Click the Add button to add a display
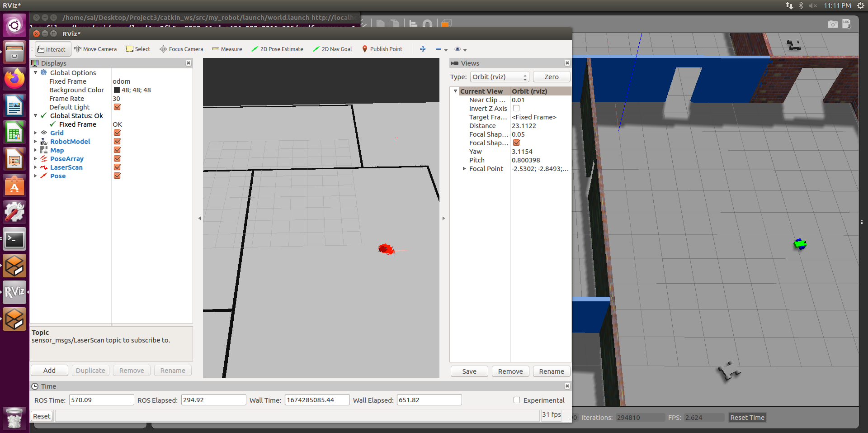 (x=49, y=370)
